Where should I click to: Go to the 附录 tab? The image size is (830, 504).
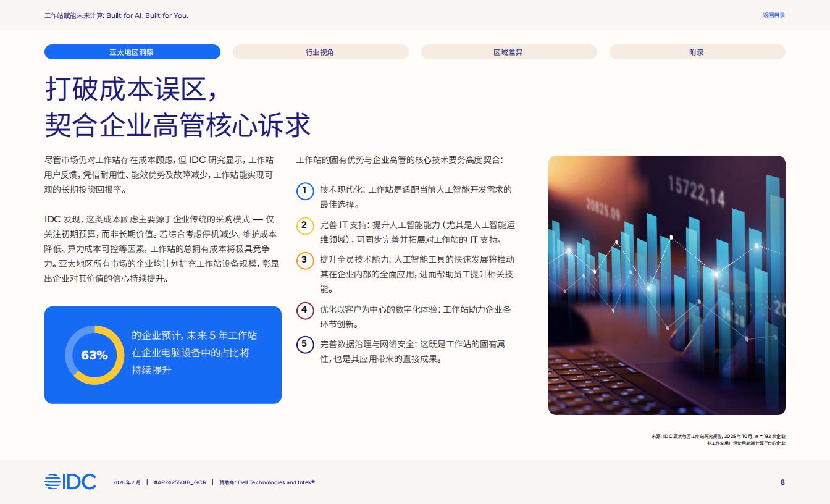(x=697, y=52)
